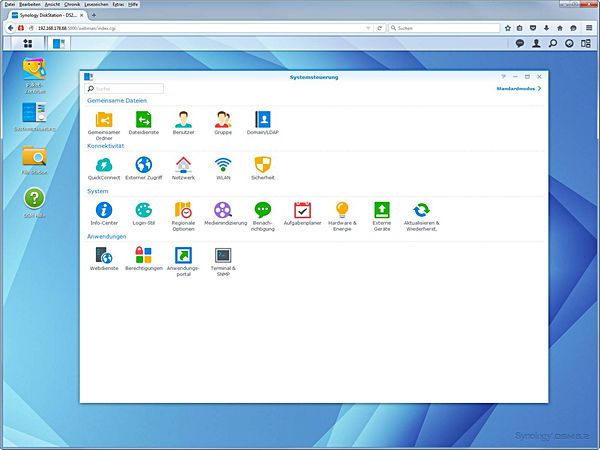Select the Synology DiskStation browser tab

[x=47, y=15]
